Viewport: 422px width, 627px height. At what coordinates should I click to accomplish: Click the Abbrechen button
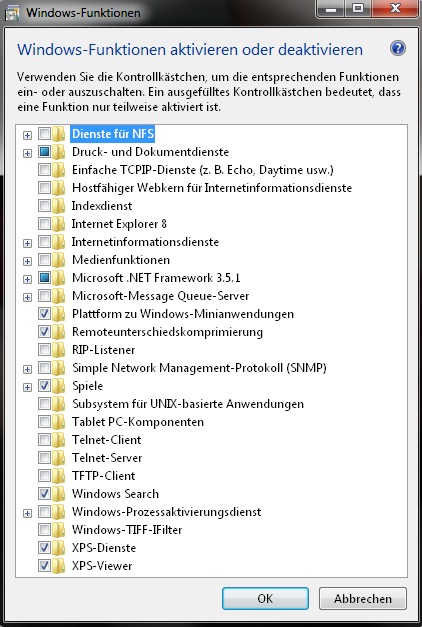click(363, 598)
